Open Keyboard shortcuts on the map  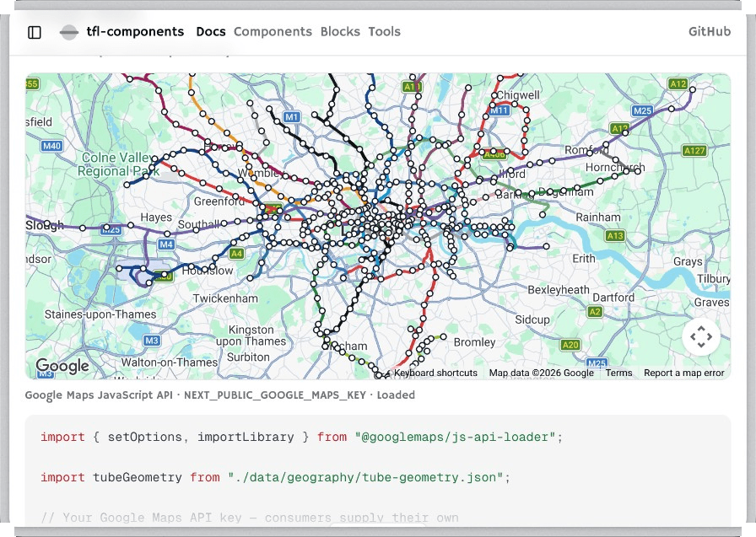pos(435,373)
